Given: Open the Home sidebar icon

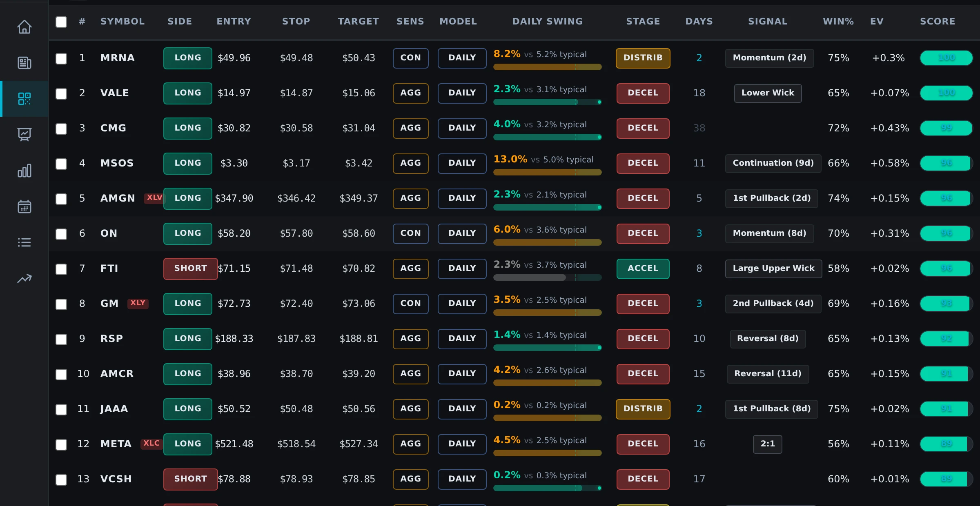Looking at the screenshot, I should (x=24, y=27).
